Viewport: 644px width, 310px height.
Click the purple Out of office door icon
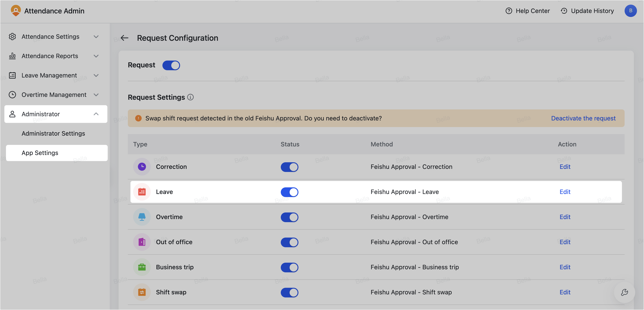pos(142,242)
